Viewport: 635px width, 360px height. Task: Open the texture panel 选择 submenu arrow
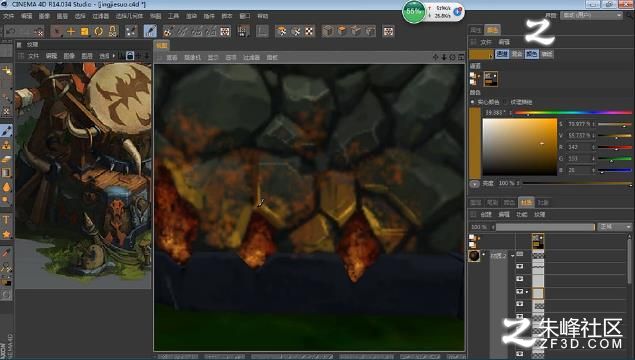coord(114,56)
